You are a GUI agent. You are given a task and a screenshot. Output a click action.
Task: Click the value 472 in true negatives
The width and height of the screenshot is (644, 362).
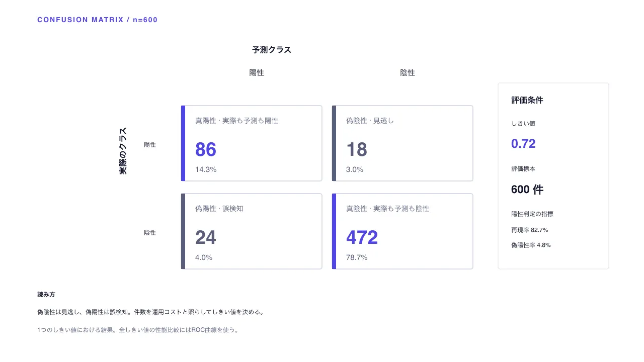[x=362, y=238]
